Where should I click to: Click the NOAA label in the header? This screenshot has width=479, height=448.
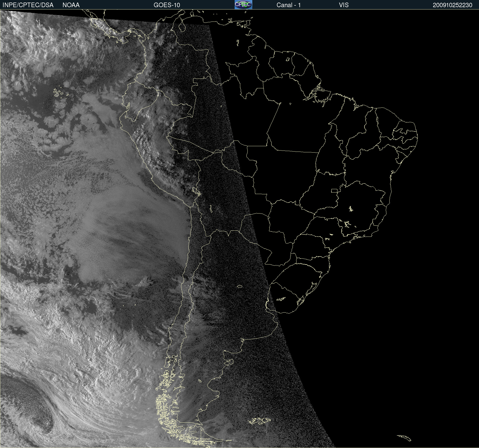point(71,5)
